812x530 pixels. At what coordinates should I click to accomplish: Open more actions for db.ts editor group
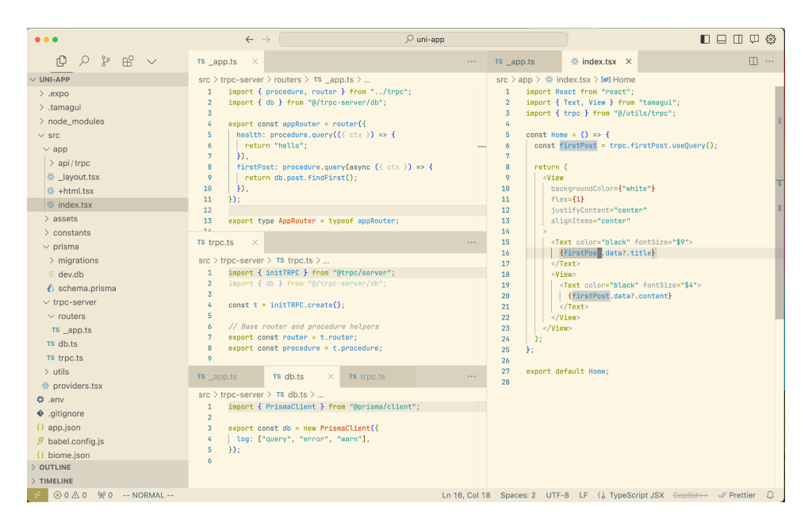(x=471, y=376)
